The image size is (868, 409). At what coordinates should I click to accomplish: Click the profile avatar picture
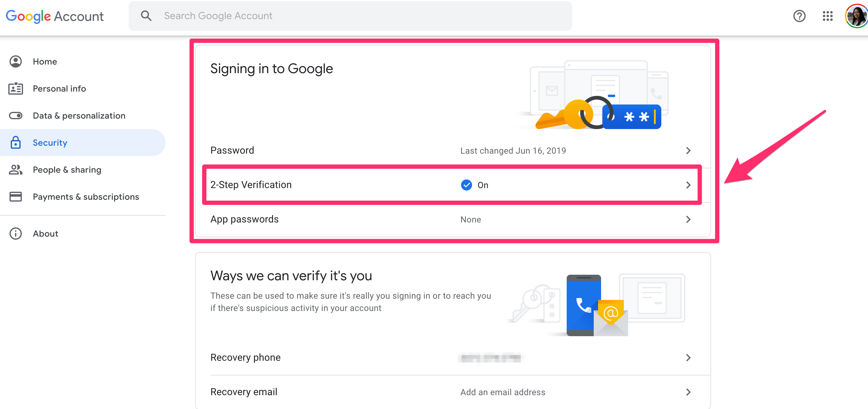pos(857,16)
